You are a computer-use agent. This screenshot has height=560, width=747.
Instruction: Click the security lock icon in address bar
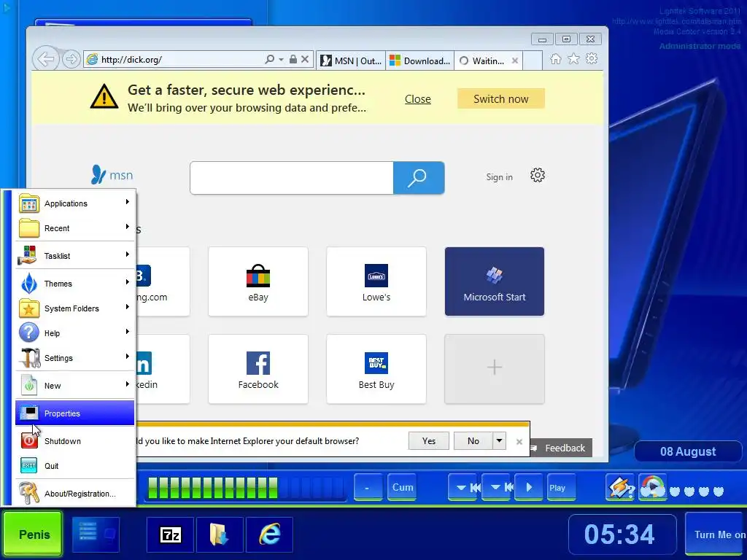[x=293, y=59]
